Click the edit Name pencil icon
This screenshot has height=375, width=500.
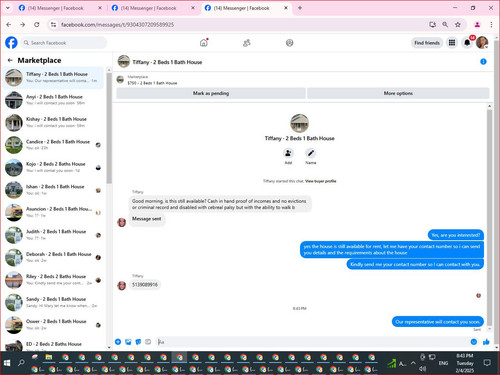(x=311, y=153)
